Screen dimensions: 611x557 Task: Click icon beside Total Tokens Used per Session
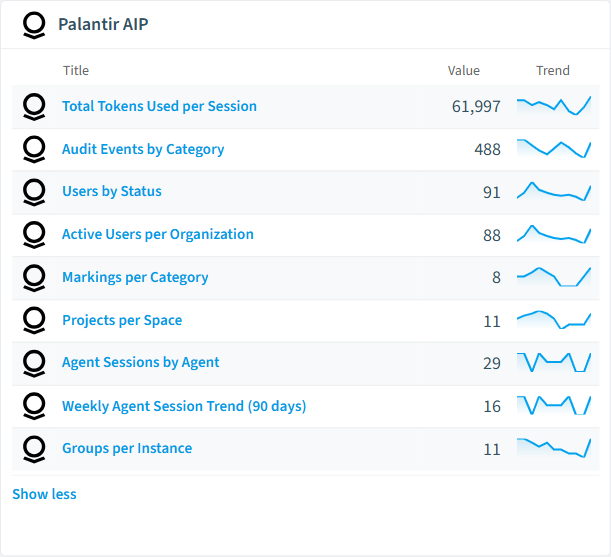(34, 107)
